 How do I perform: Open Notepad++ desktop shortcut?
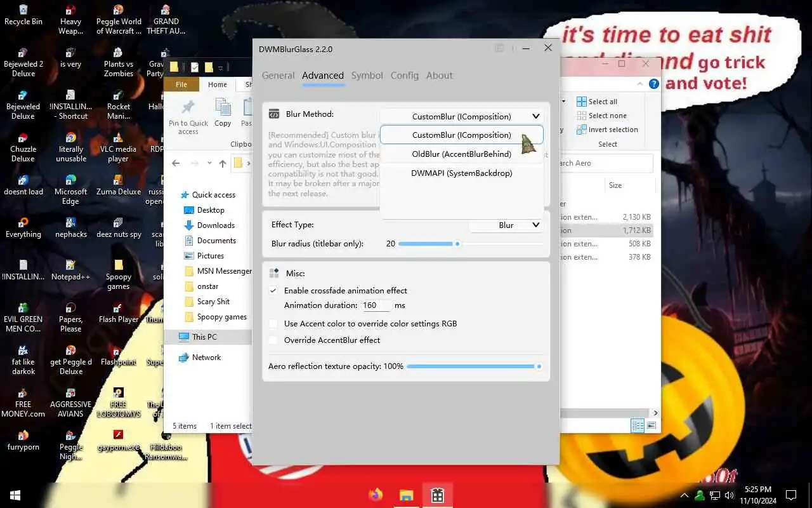point(71,271)
